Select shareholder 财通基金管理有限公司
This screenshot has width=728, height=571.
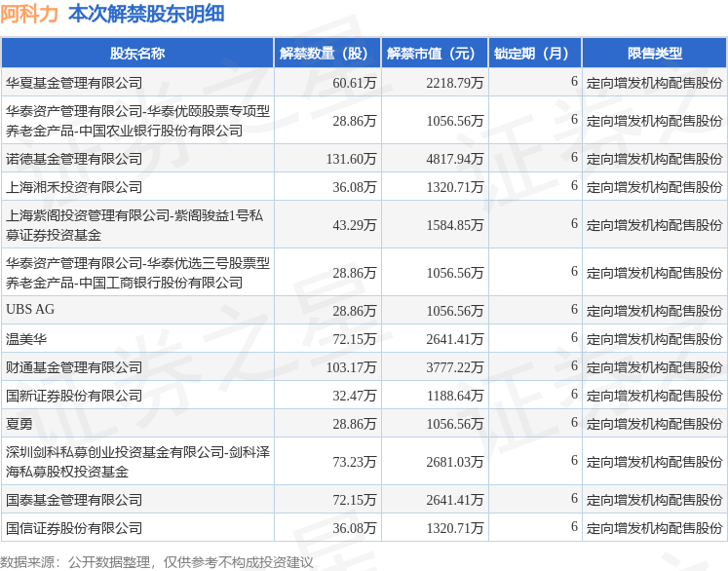[x=74, y=367]
